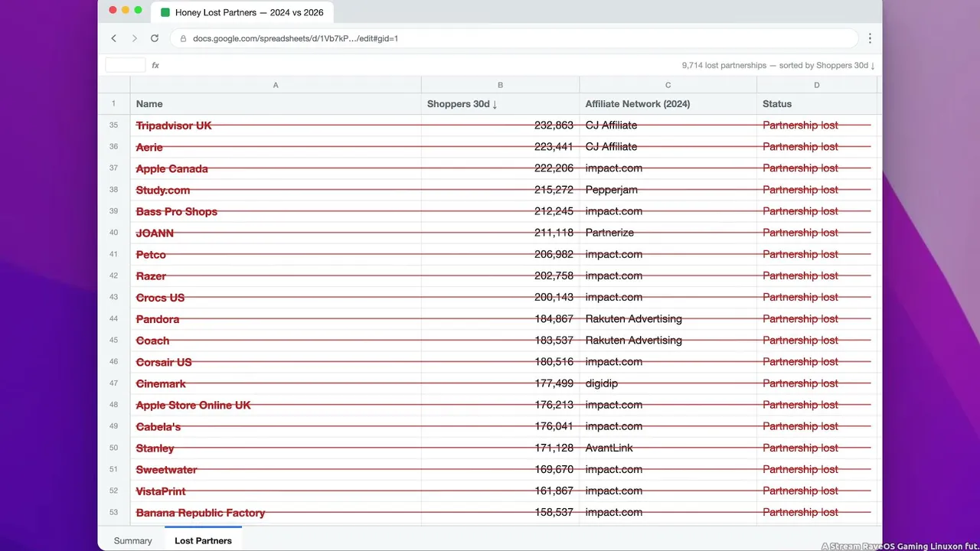
Task: Select column C header
Action: (x=668, y=85)
